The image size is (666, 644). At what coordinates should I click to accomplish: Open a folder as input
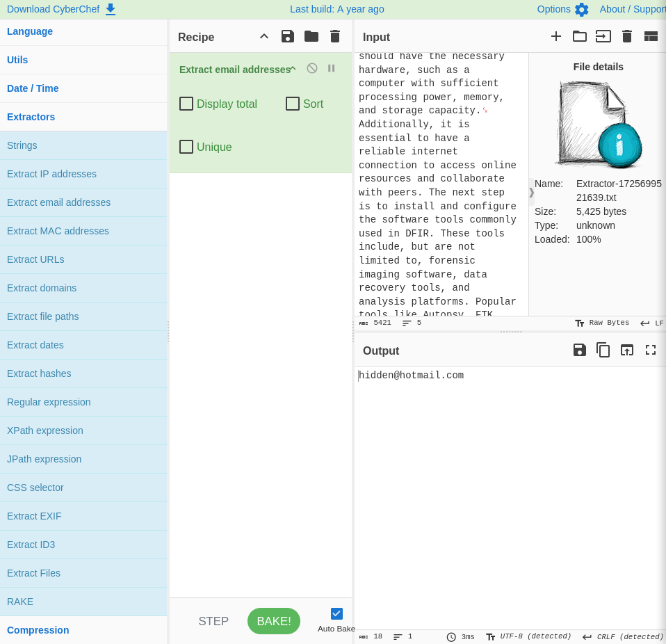[x=580, y=37]
